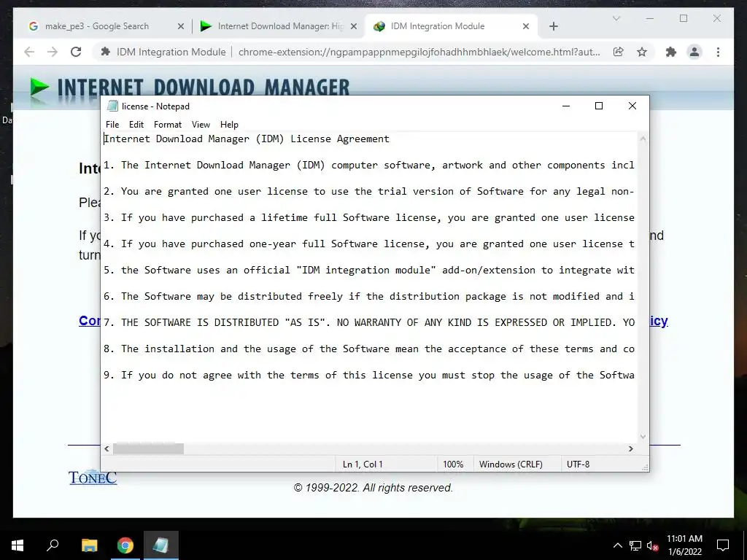Close the Internet Download Manager tab

354,27
